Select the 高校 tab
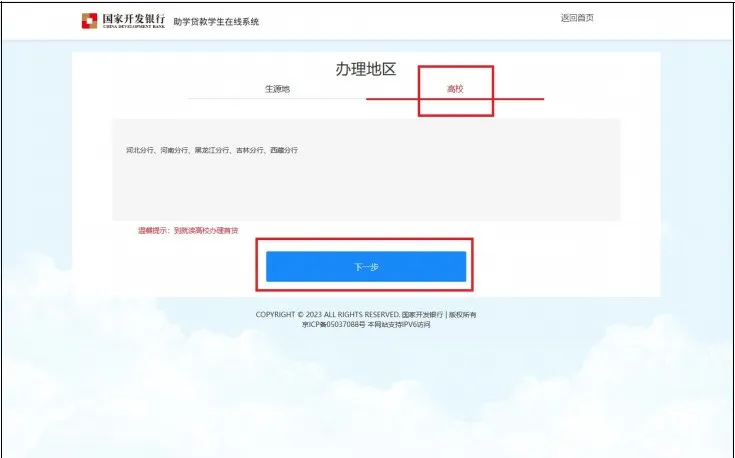 455,89
